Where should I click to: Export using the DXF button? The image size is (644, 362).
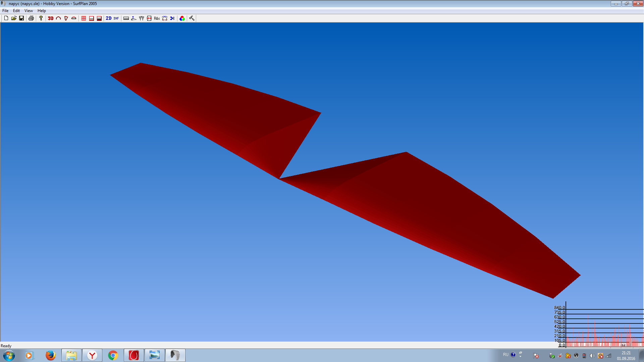(116, 18)
